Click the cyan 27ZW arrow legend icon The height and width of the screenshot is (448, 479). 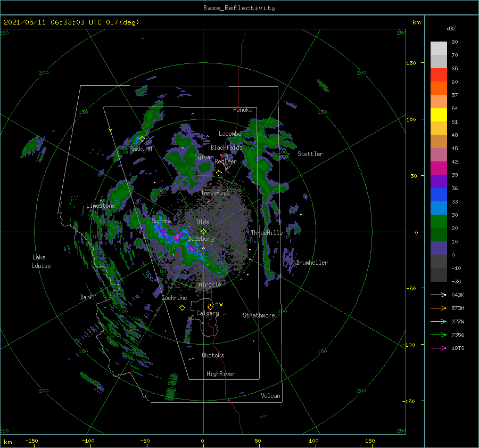(439, 321)
